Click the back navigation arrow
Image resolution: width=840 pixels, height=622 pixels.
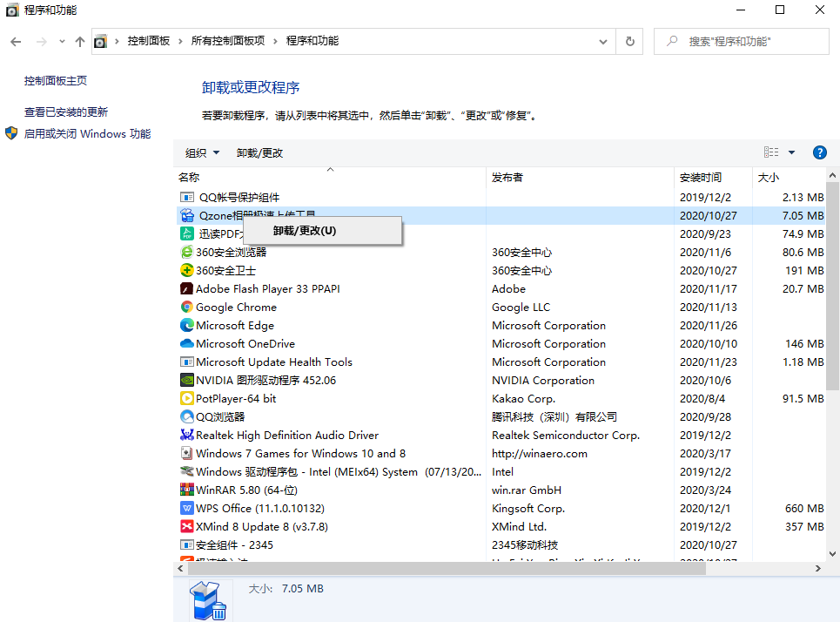coord(17,41)
